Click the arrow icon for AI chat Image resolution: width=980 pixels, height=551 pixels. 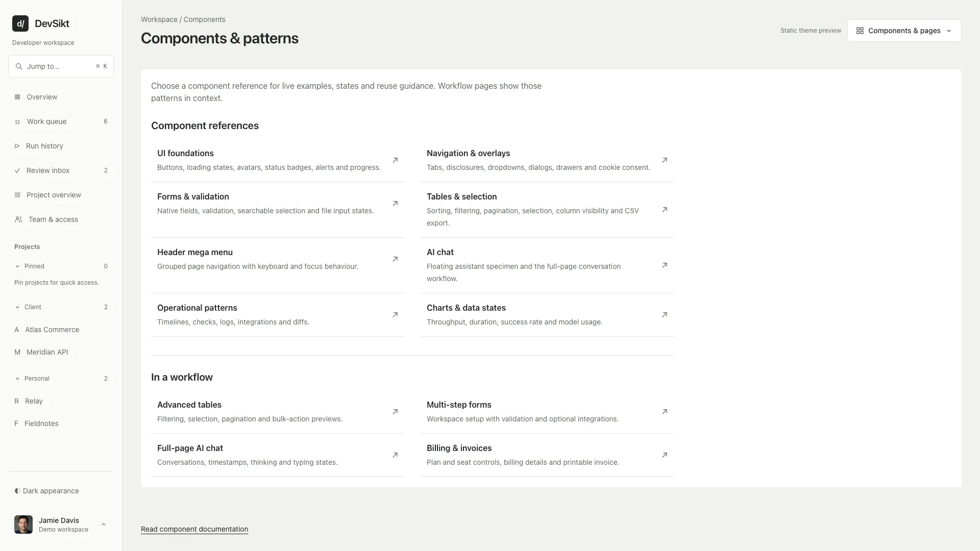(x=665, y=265)
